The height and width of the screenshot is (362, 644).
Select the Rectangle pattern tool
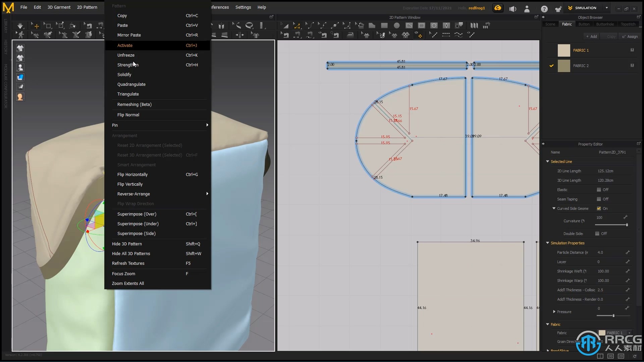point(384,25)
